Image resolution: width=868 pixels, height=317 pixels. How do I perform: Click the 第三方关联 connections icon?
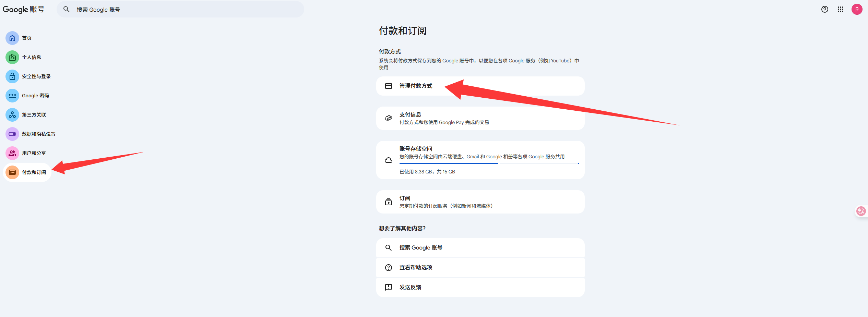tap(12, 115)
